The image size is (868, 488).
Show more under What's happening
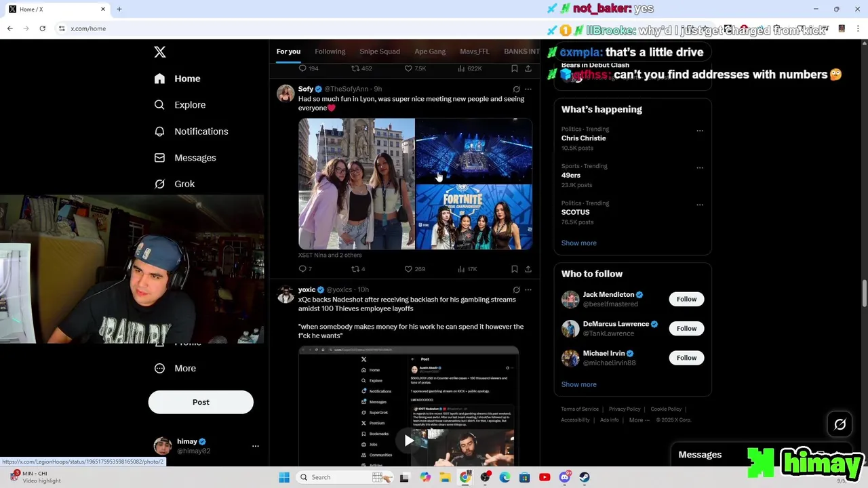pyautogui.click(x=579, y=243)
